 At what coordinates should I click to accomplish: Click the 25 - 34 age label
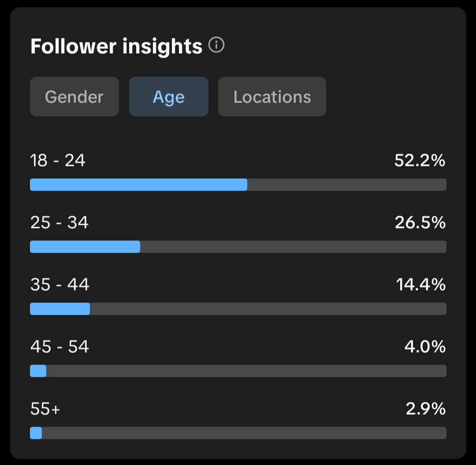(59, 223)
